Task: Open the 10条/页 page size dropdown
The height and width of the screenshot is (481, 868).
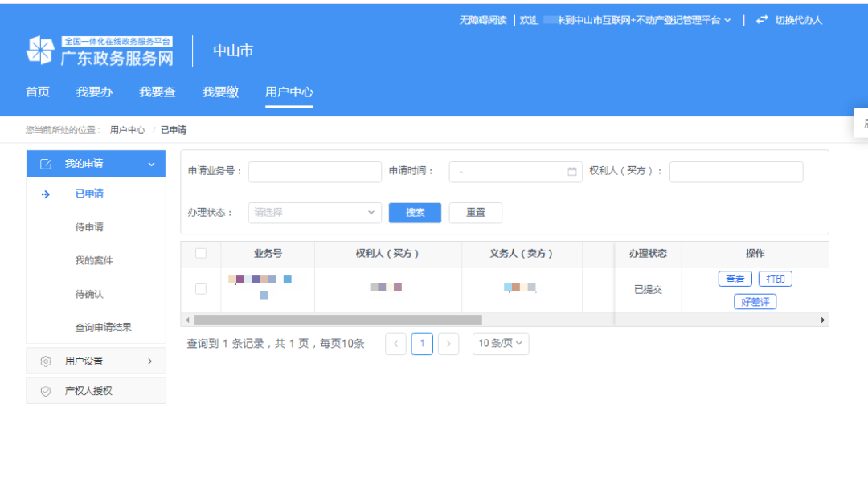Action: click(500, 343)
